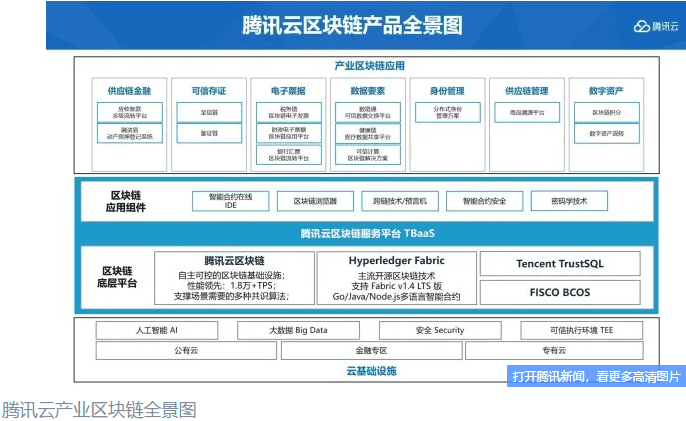Click the 医疗数据共享平台 box
686x421 pixels.
pyautogui.click(x=368, y=133)
